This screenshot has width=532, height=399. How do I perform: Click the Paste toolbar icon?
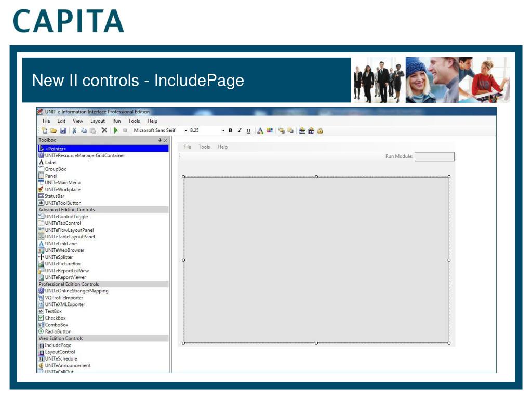tap(92, 130)
